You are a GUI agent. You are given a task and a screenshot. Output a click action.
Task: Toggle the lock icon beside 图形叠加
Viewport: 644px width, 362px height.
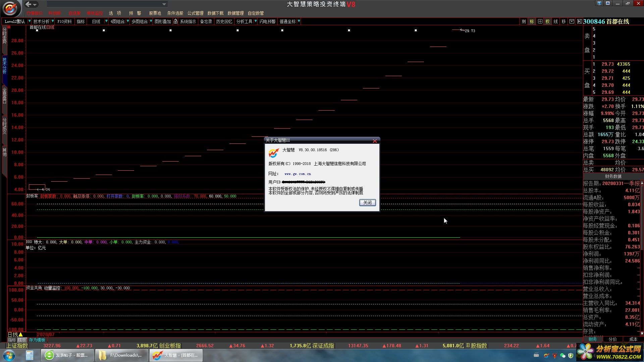tap(175, 21)
